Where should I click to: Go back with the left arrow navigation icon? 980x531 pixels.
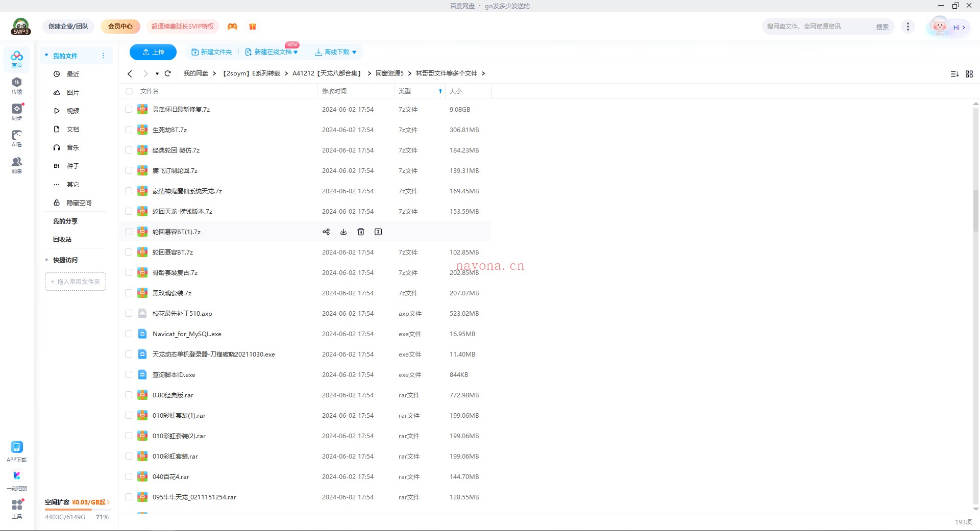click(x=130, y=73)
